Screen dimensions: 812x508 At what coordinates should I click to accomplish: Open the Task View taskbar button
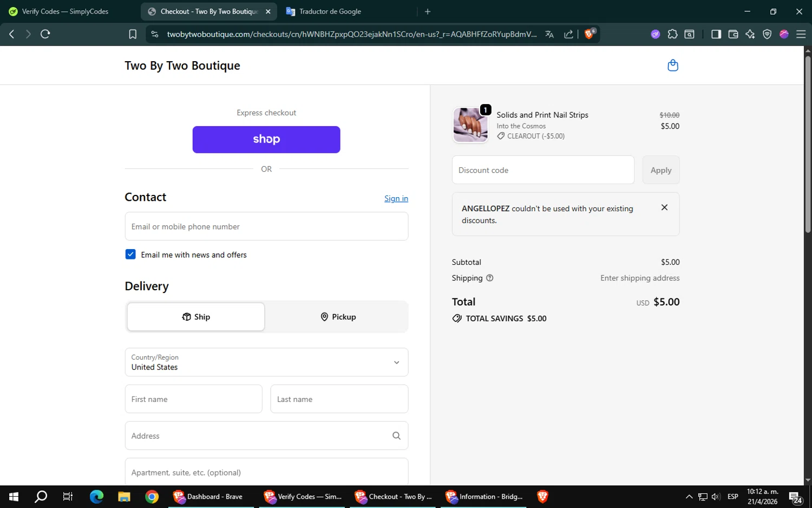pos(68,497)
